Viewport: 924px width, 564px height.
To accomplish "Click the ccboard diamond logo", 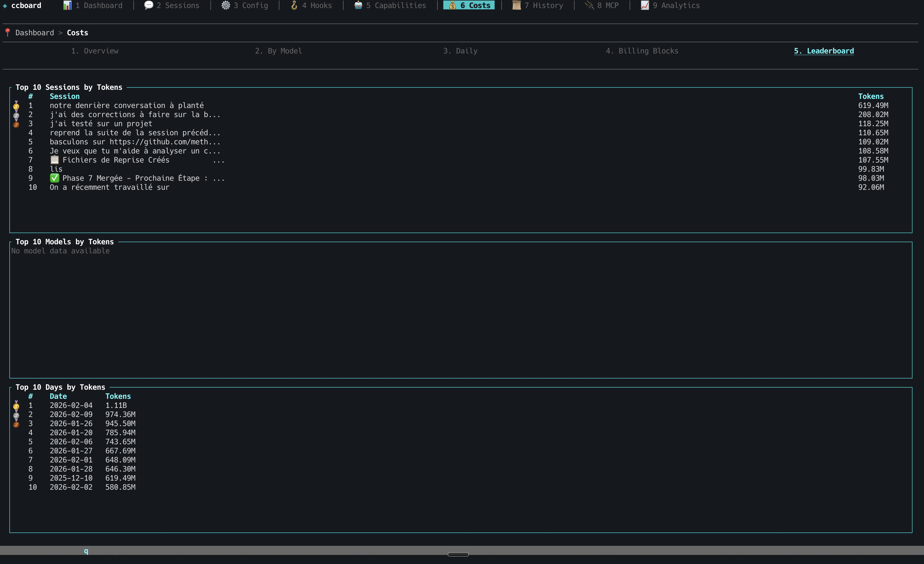I will pos(5,6).
